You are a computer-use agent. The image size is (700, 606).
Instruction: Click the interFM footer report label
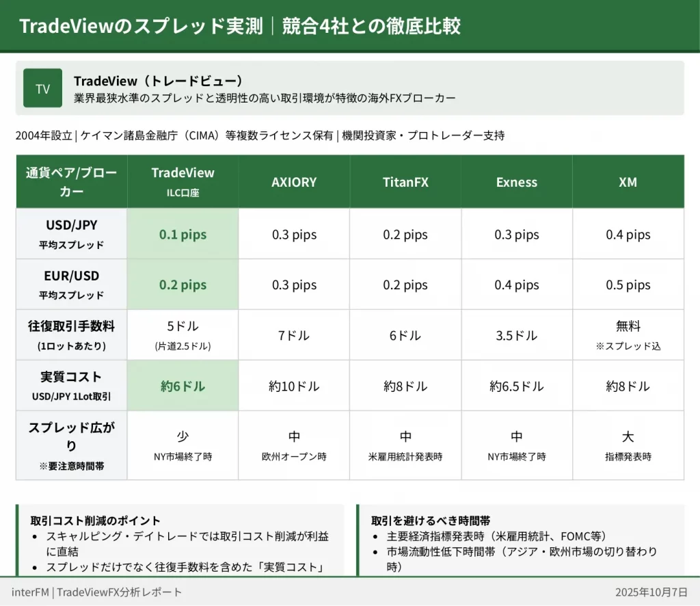(x=97, y=592)
